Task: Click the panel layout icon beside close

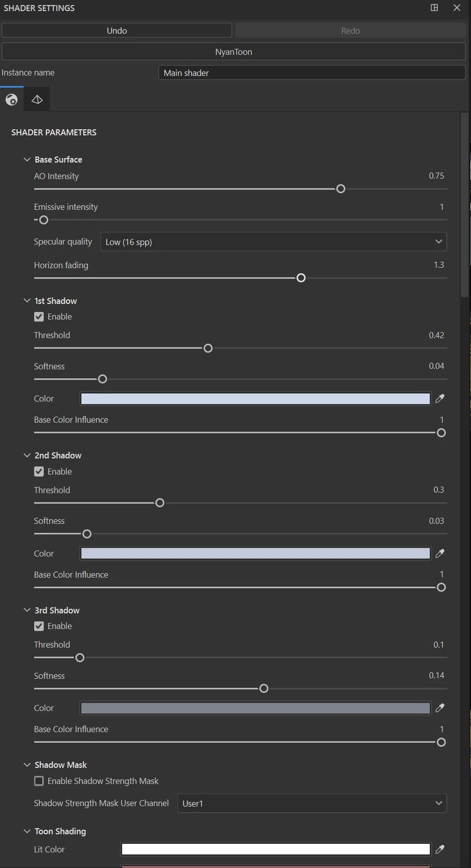Action: coord(434,8)
